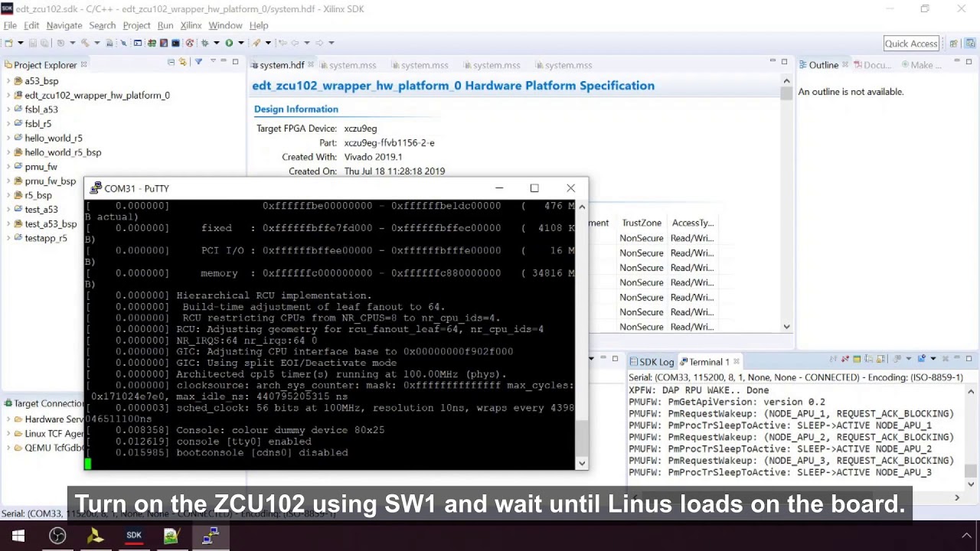Minimize the Project Explorer view

click(224, 61)
